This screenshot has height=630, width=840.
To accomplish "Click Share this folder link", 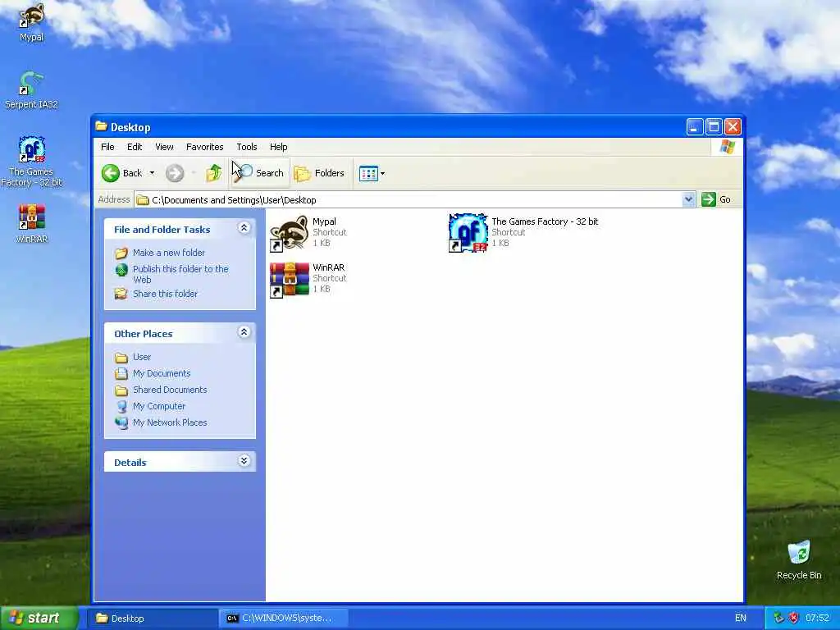I will tap(165, 294).
